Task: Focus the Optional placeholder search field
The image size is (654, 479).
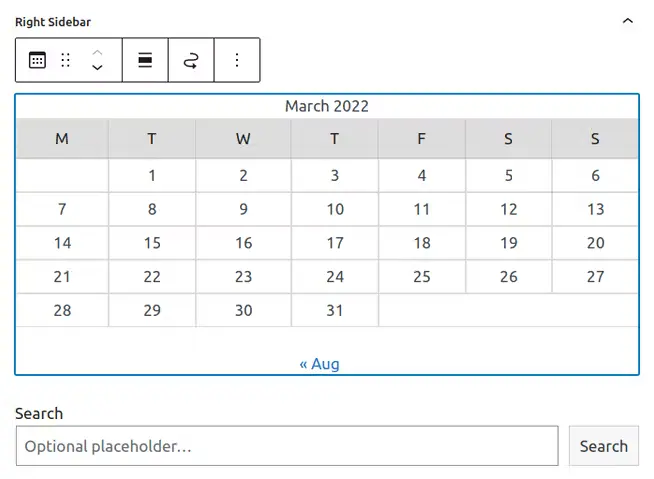Action: coord(287,446)
